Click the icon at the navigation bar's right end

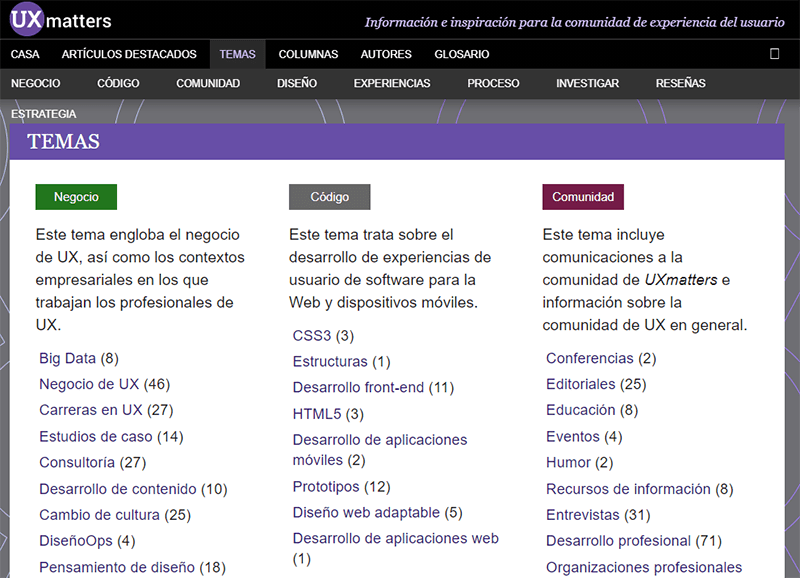pyautogui.click(x=775, y=54)
